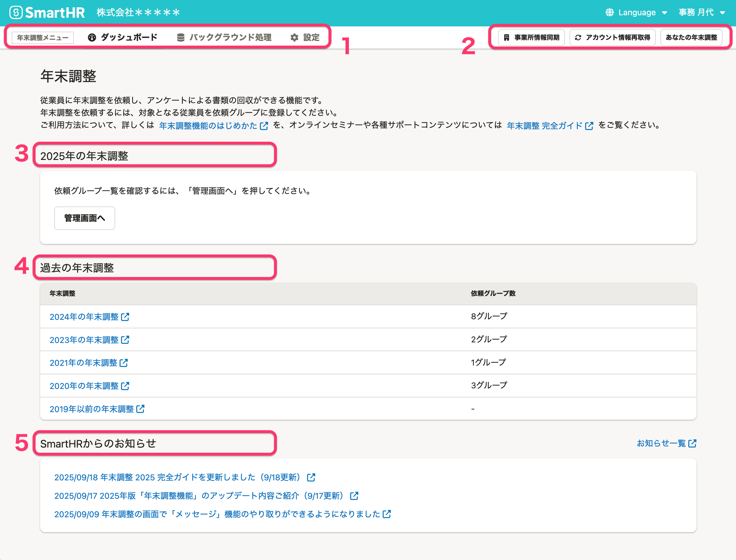Click the settings gear icon
This screenshot has height=560, width=736.
(294, 37)
